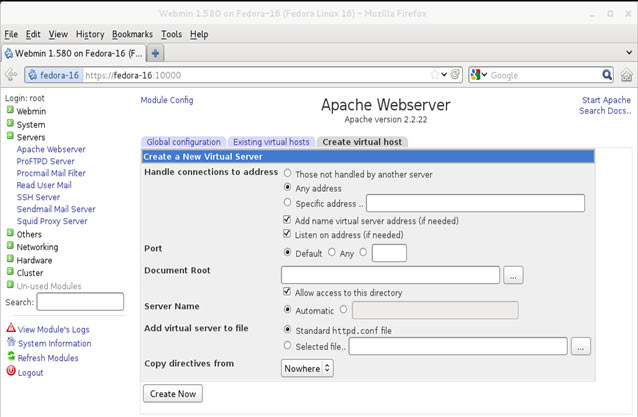Select the Port 'Default' radio option
This screenshot has width=638, height=417.
click(287, 253)
